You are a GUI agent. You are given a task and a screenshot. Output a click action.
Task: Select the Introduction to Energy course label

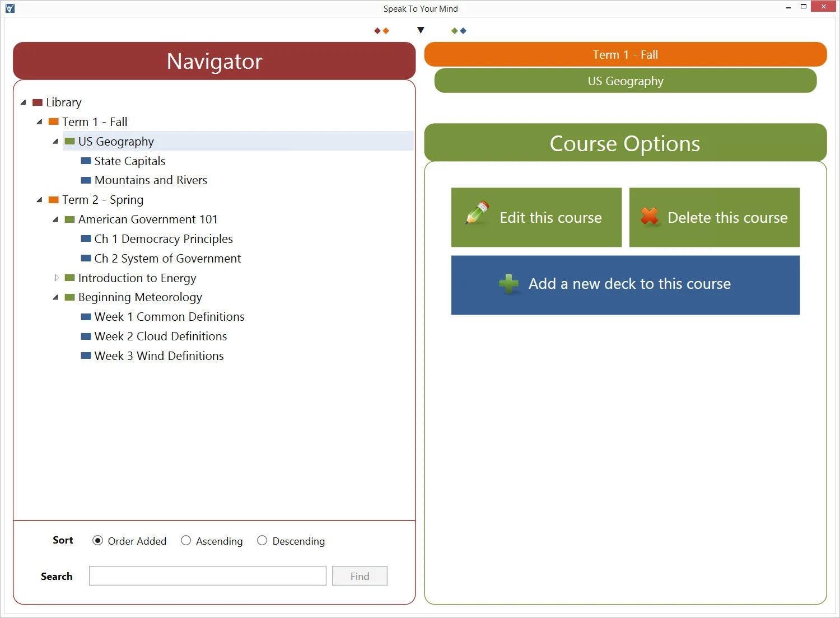(137, 278)
